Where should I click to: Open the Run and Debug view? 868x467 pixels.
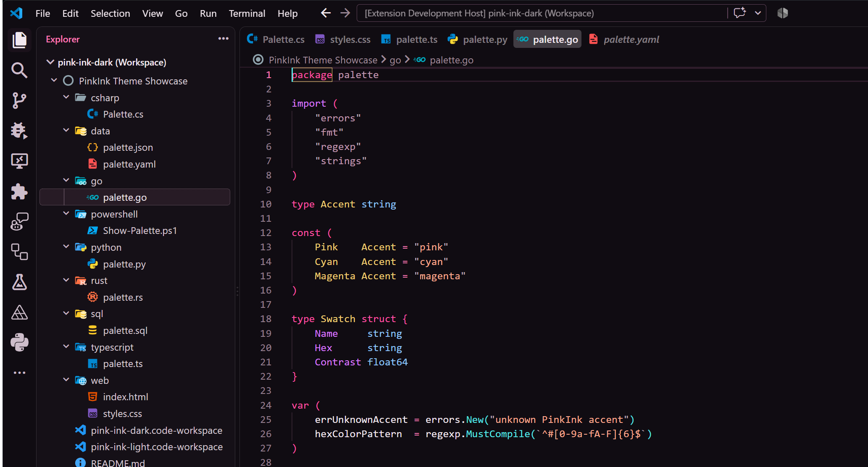tap(19, 131)
